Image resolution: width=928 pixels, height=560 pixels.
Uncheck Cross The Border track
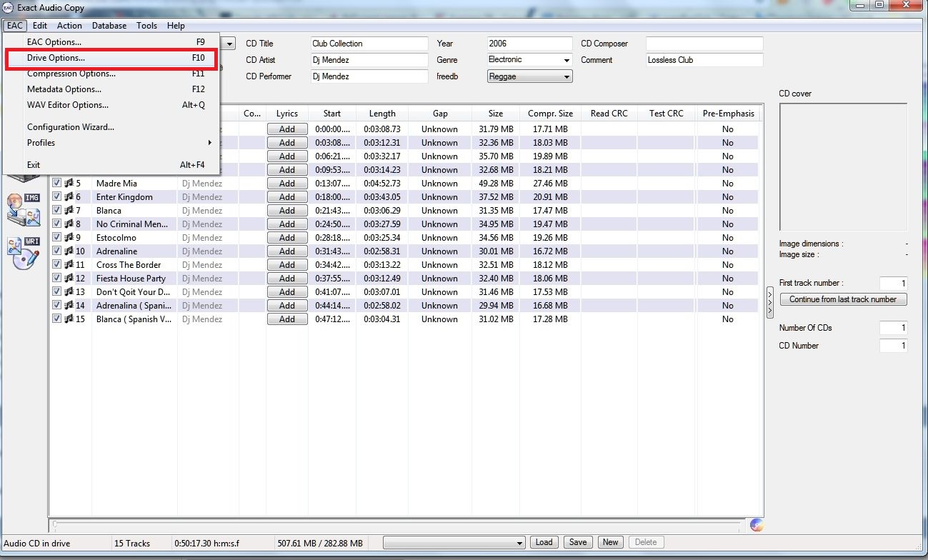coord(57,265)
